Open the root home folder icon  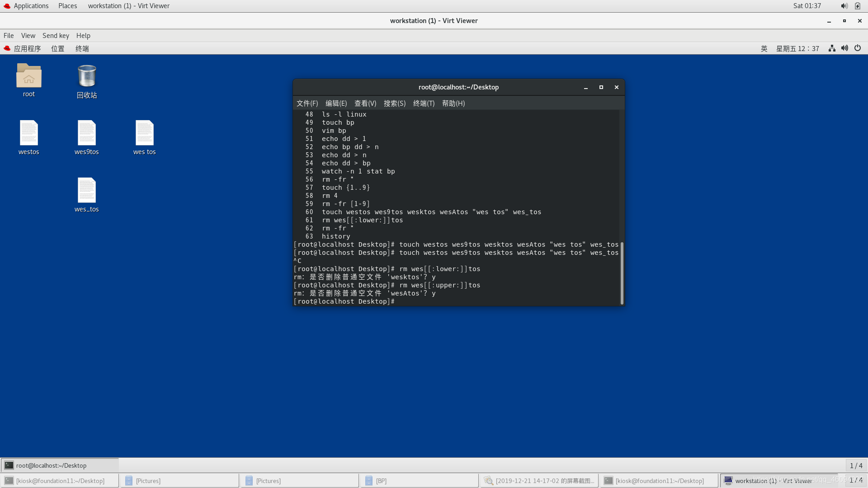(29, 76)
